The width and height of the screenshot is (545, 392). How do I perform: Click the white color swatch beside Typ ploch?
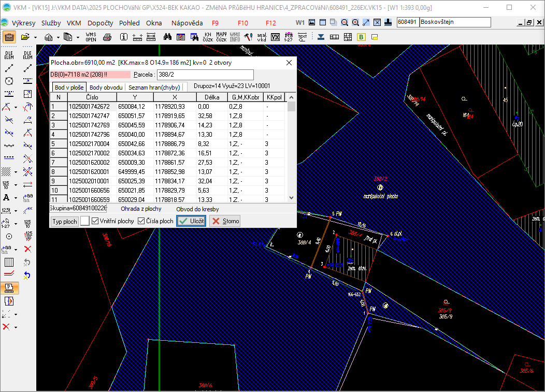tap(85, 221)
